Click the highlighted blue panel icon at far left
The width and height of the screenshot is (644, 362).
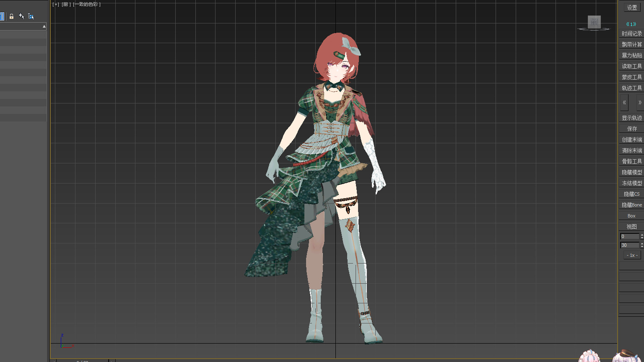pyautogui.click(x=2, y=16)
